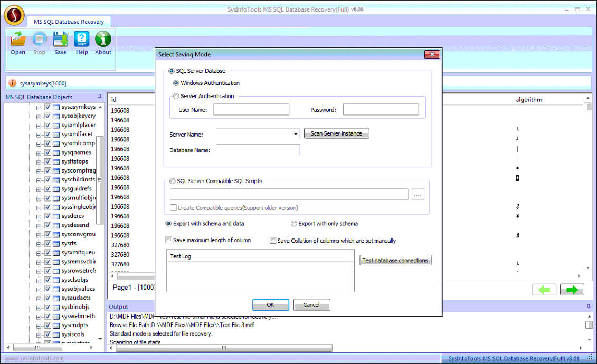The image size is (597, 364).
Task: Go to previous page with green left arrow
Action: [x=544, y=289]
